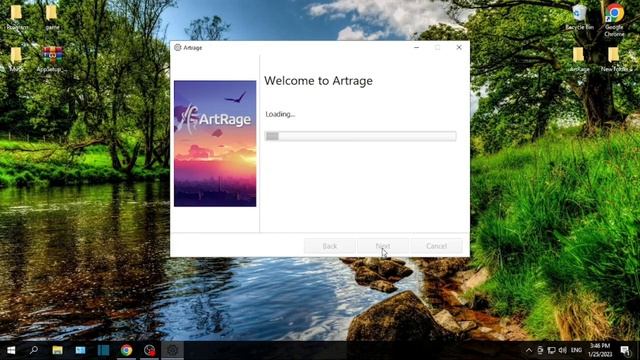Switch to the Artrage installer taskbar button
The width and height of the screenshot is (640, 360).
coord(173,350)
